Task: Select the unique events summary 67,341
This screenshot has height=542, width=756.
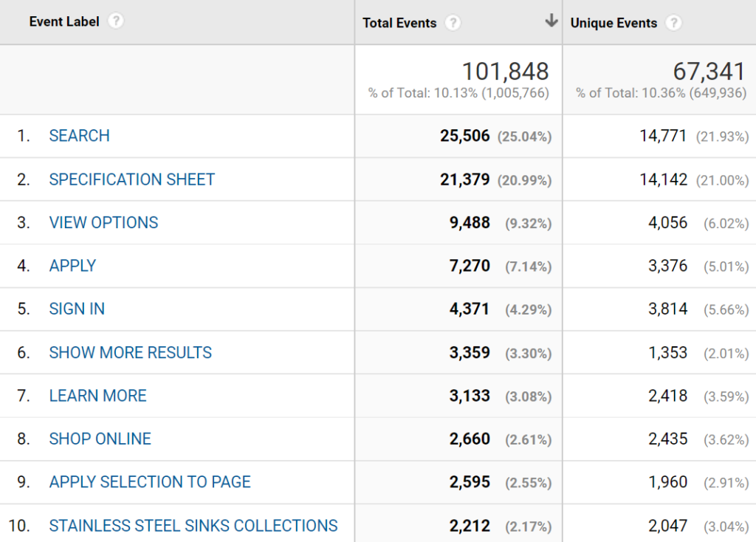Action: point(709,72)
